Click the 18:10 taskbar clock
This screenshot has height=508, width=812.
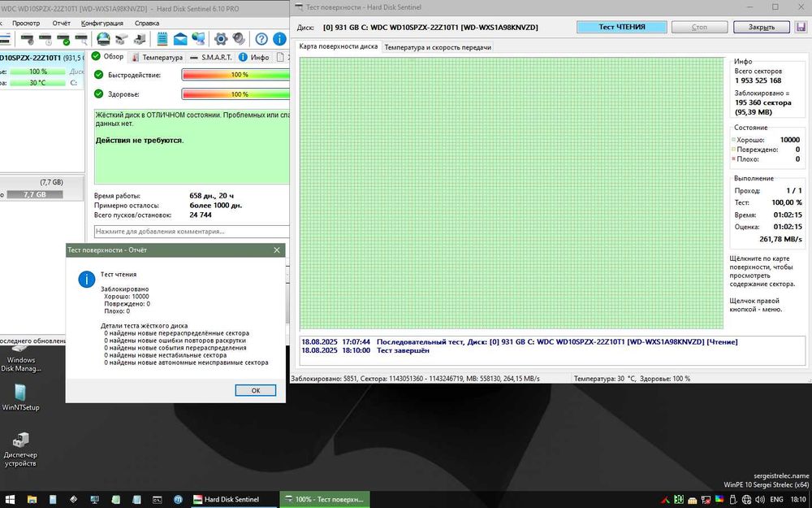click(x=798, y=500)
